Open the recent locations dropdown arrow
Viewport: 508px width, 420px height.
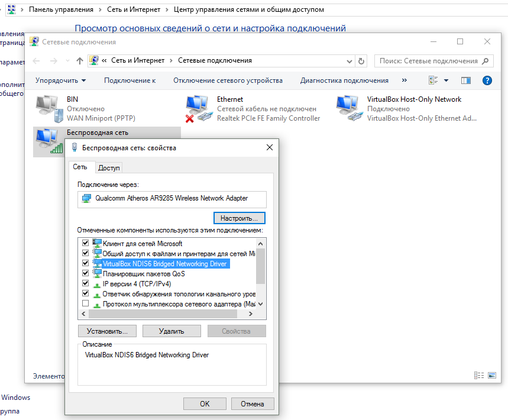(x=67, y=61)
